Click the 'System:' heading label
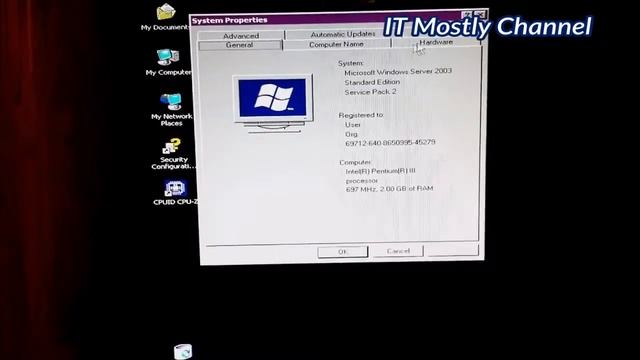 click(x=351, y=63)
